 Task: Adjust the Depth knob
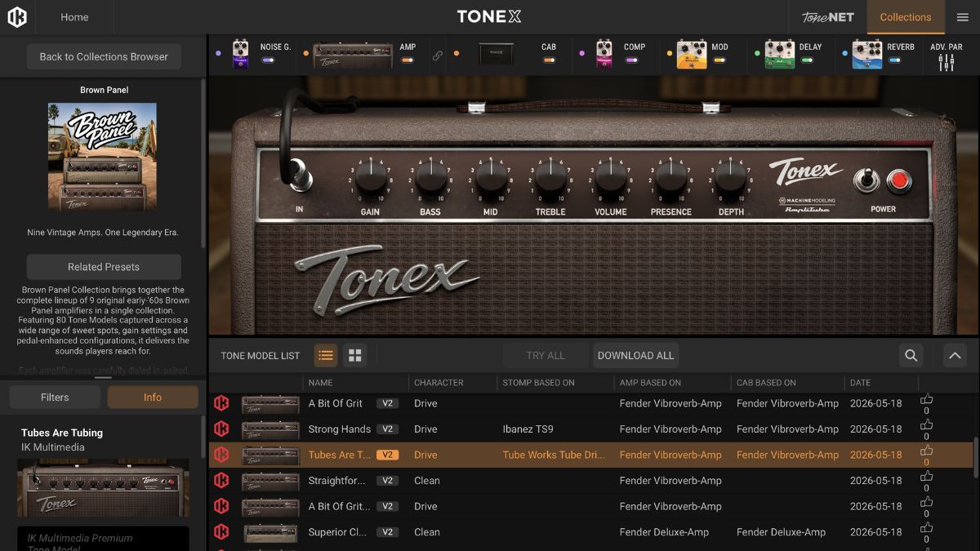point(732,176)
